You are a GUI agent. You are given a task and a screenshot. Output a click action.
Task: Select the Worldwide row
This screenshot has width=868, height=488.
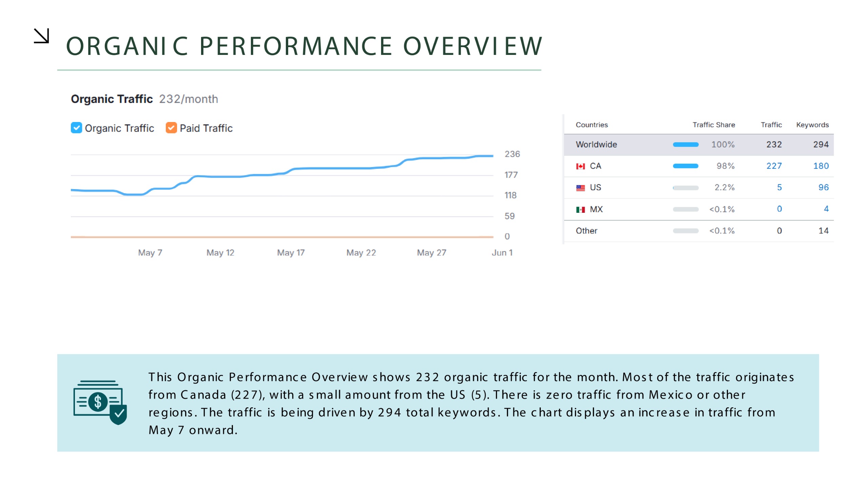coord(596,144)
